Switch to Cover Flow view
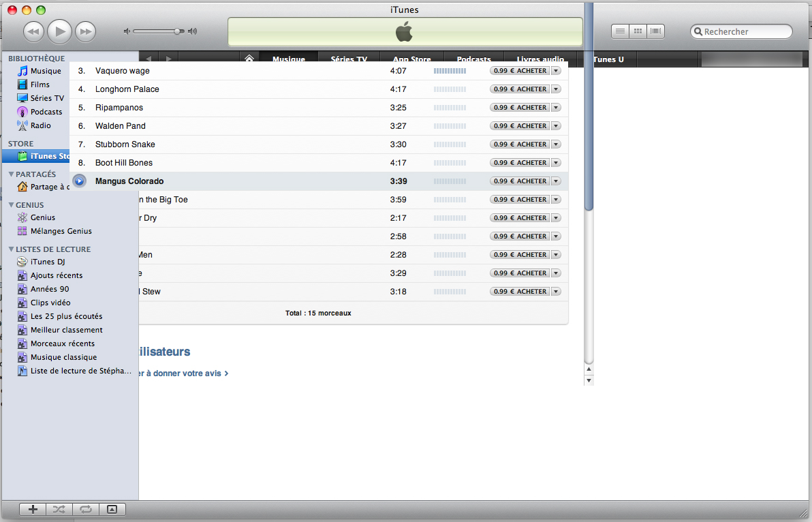812x522 pixels. [655, 31]
